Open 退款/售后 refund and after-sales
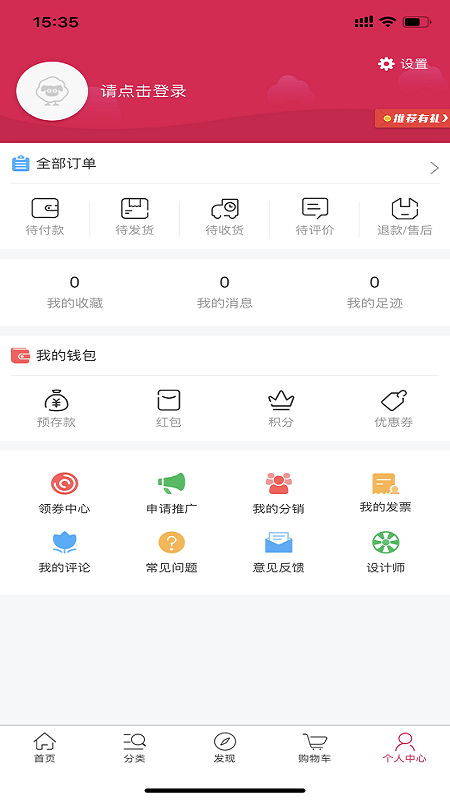The width and height of the screenshot is (450, 800). [405, 217]
